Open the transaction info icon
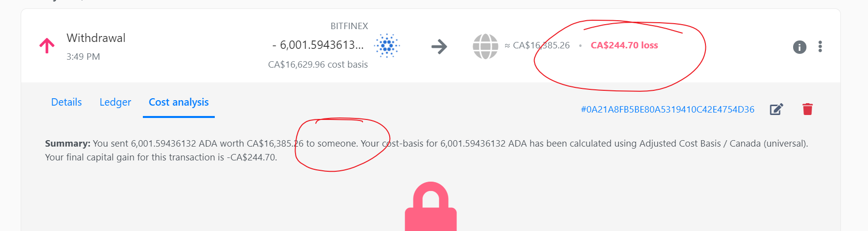The width and height of the screenshot is (868, 231). (800, 47)
